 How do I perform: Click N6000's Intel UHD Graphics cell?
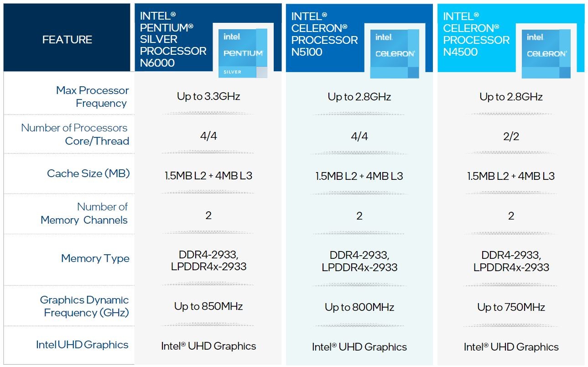tap(208, 346)
